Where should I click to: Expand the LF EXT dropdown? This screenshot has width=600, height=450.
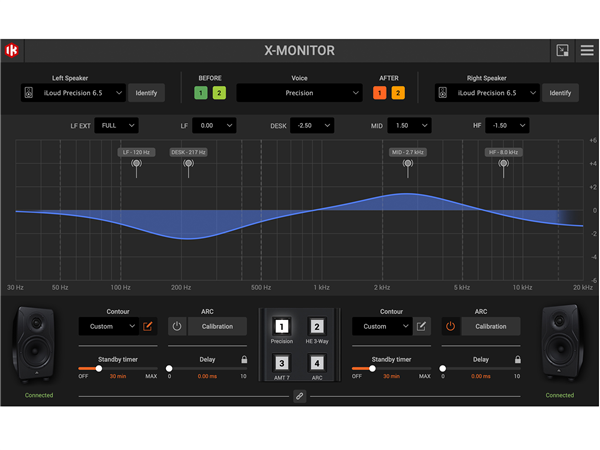point(117,126)
